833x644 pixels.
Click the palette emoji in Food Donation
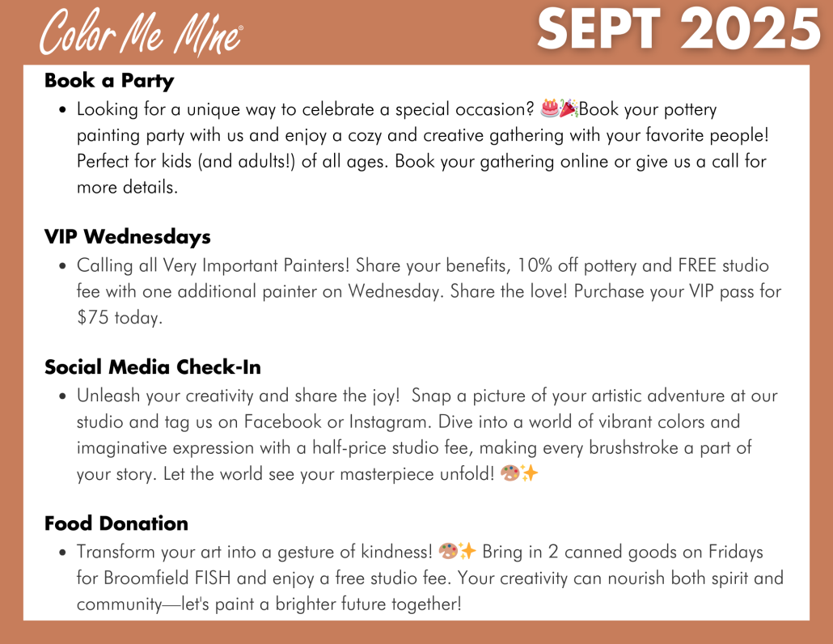[448, 551]
